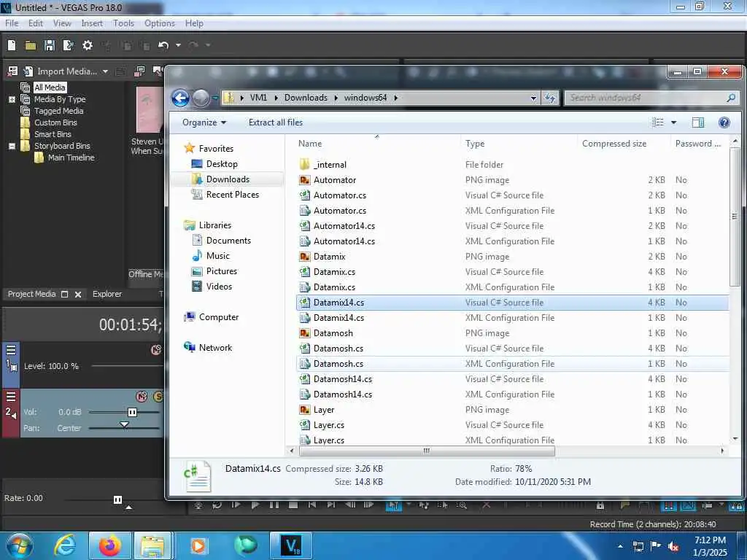Screen dimensions: 747x560
Task: Select Desktop under Favorites
Action: [222, 164]
